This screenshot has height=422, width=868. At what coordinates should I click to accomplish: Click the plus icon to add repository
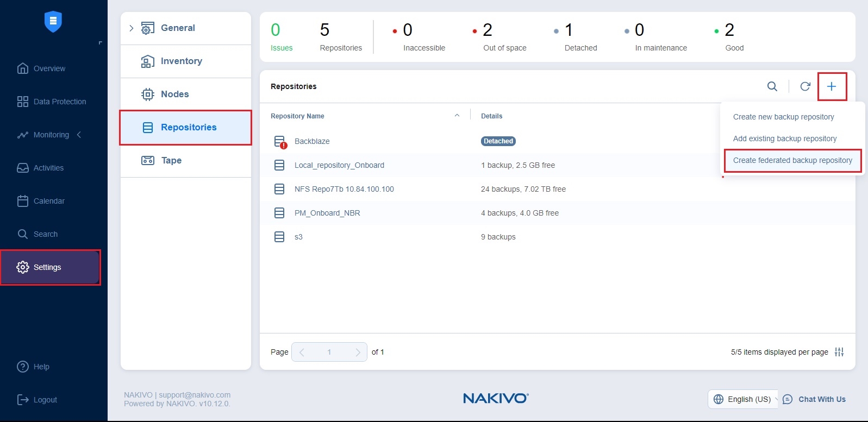click(x=832, y=86)
